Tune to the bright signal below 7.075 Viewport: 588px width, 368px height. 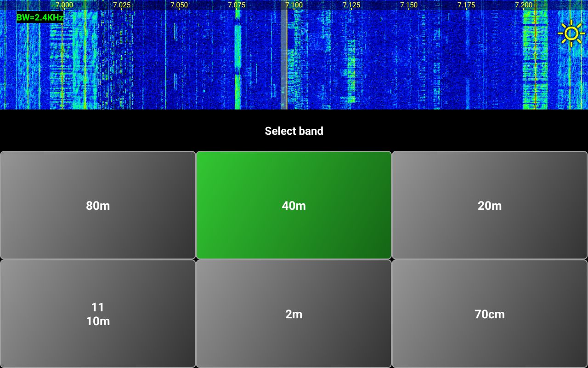(x=237, y=60)
